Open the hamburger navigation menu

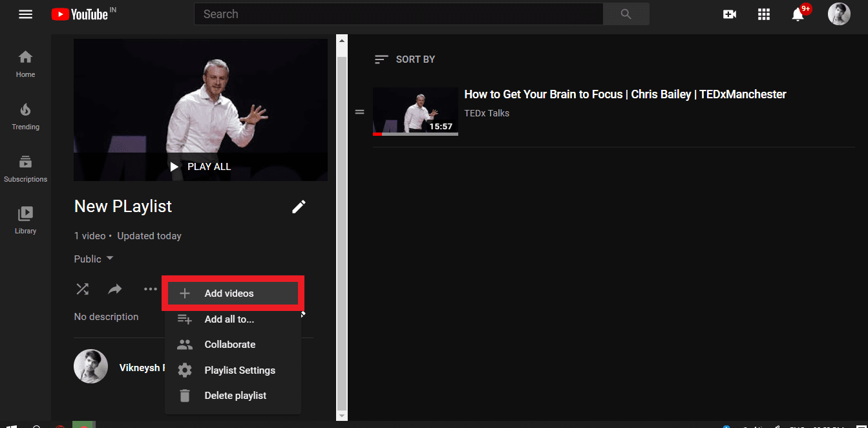[25, 14]
